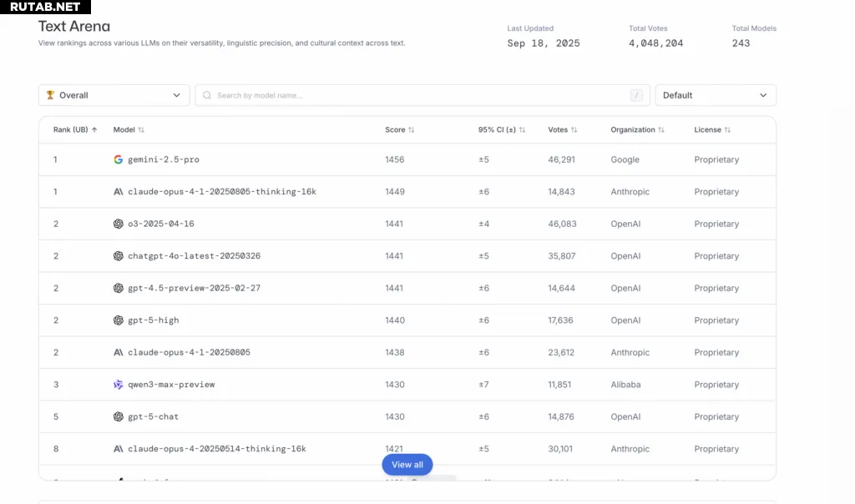Image resolution: width=855 pixels, height=504 pixels.
Task: Click the sort arrows next to Organization
Action: point(661,129)
